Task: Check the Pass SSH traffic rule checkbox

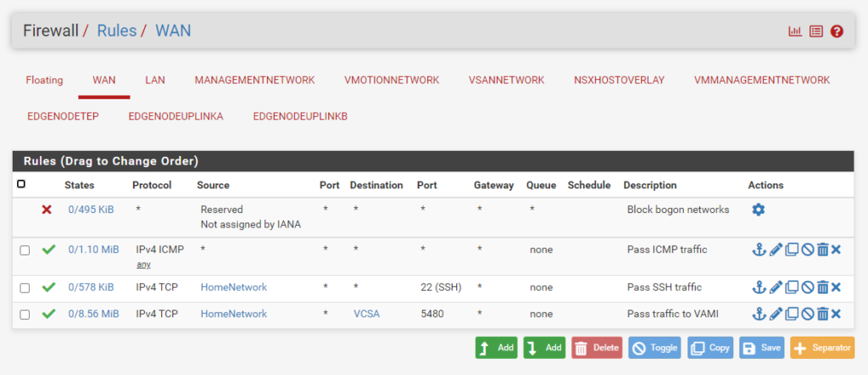Action: [x=25, y=288]
